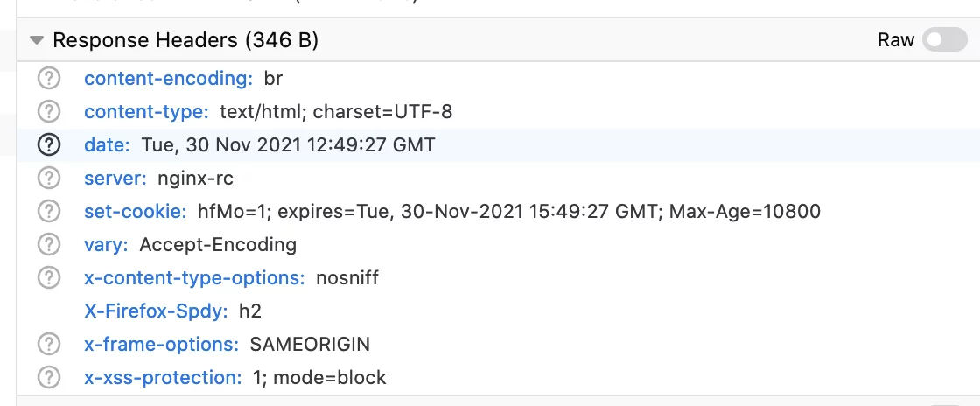Open help icon for vary header
This screenshot has width=980, height=406.
point(49,244)
